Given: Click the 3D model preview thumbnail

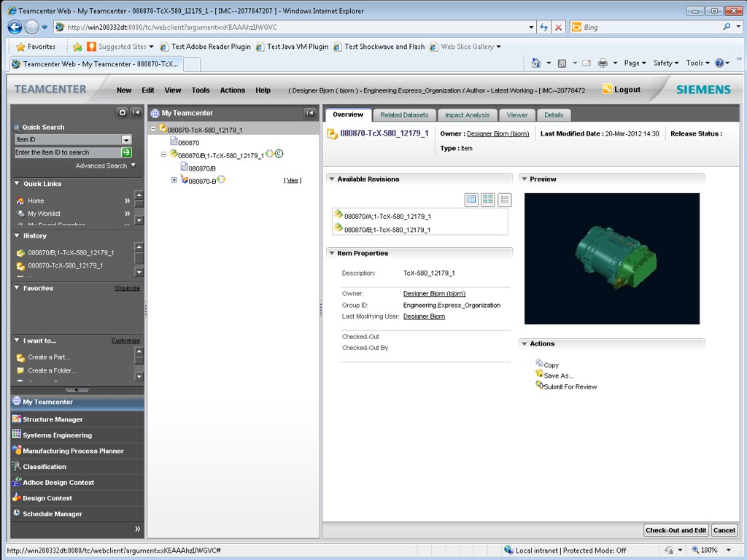Looking at the screenshot, I should (x=611, y=258).
